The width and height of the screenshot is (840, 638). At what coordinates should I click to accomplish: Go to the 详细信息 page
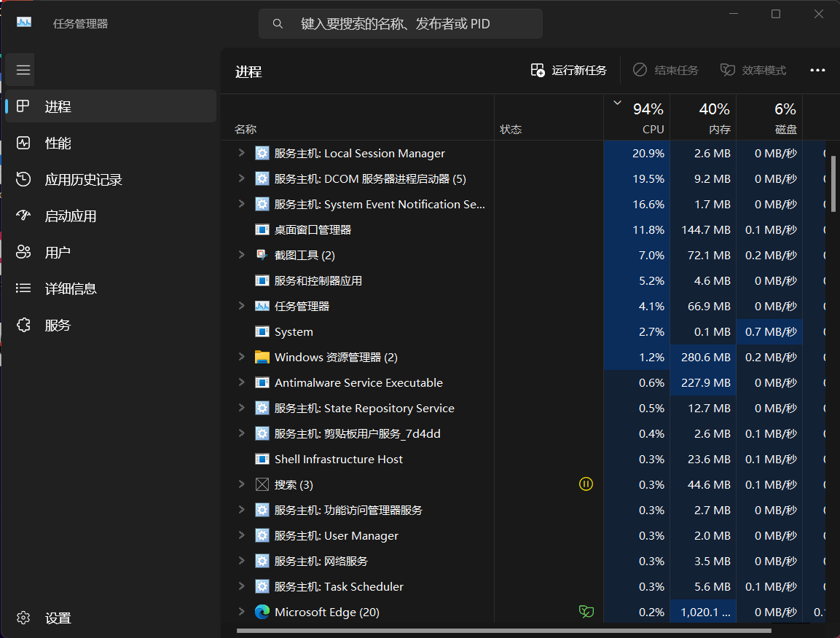tap(70, 288)
